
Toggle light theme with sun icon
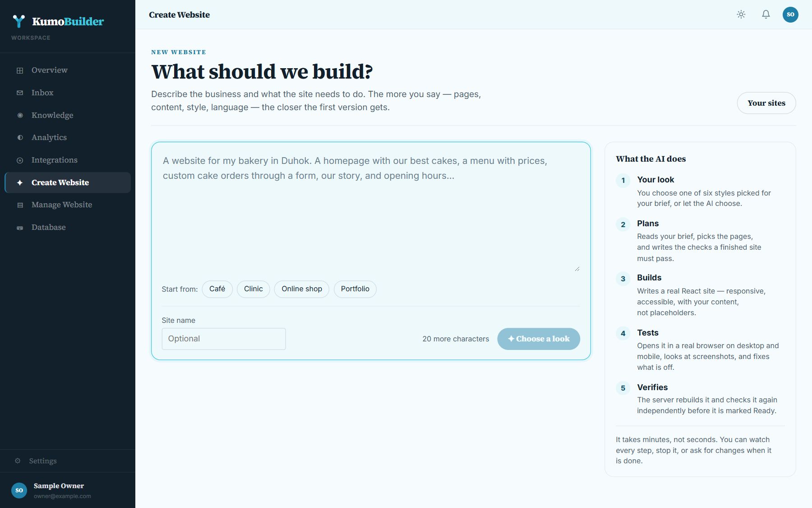click(x=741, y=14)
